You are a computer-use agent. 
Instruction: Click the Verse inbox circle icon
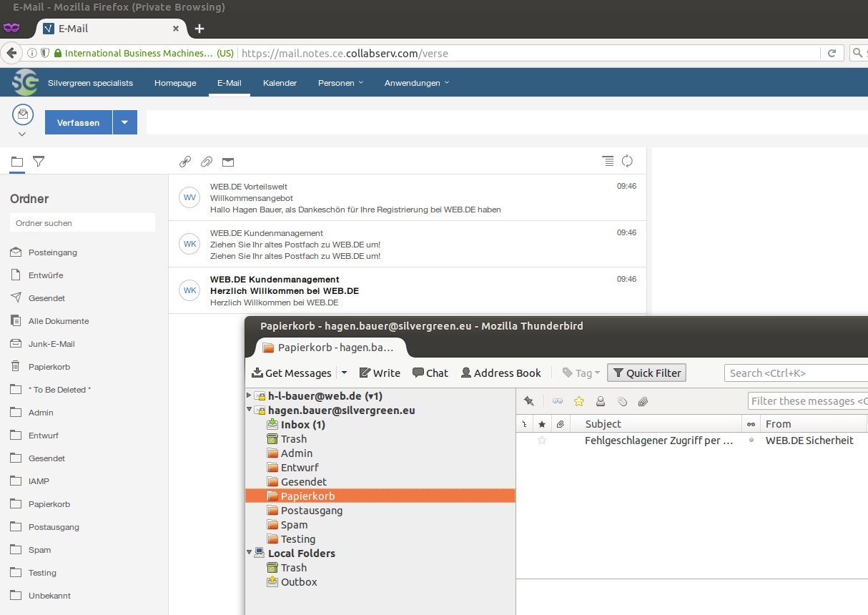pos(24,114)
